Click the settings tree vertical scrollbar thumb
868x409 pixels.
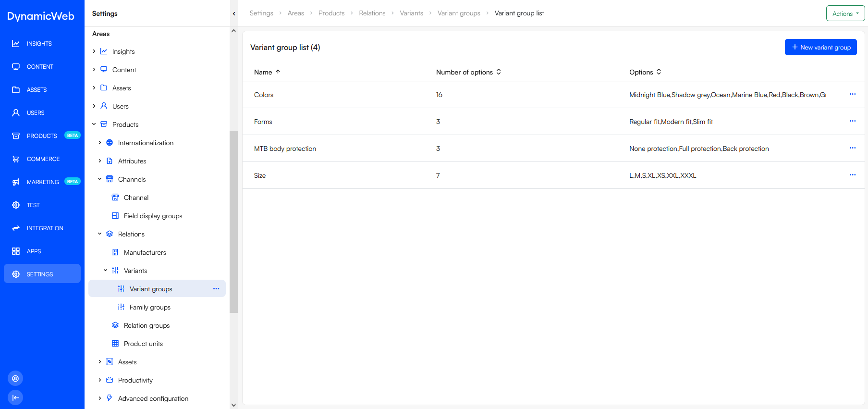click(233, 222)
